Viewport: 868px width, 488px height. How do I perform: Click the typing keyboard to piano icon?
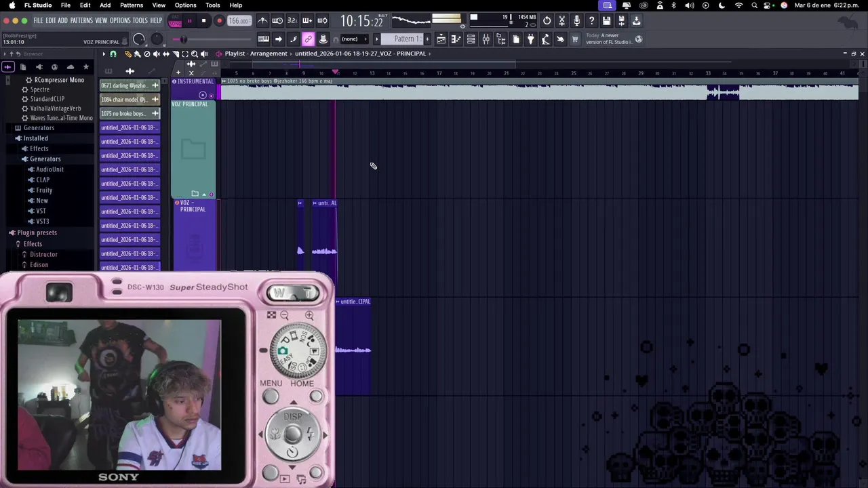pyautogui.click(x=264, y=39)
